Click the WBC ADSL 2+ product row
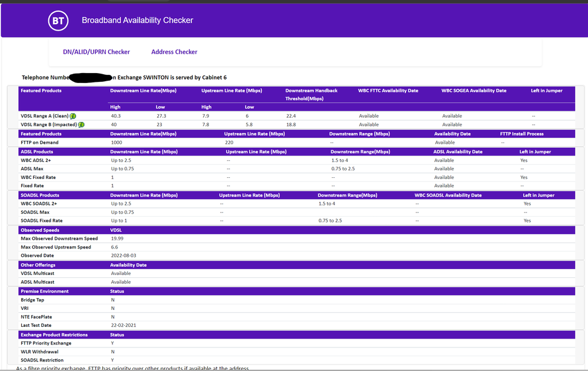The image size is (588, 371). pos(37,160)
